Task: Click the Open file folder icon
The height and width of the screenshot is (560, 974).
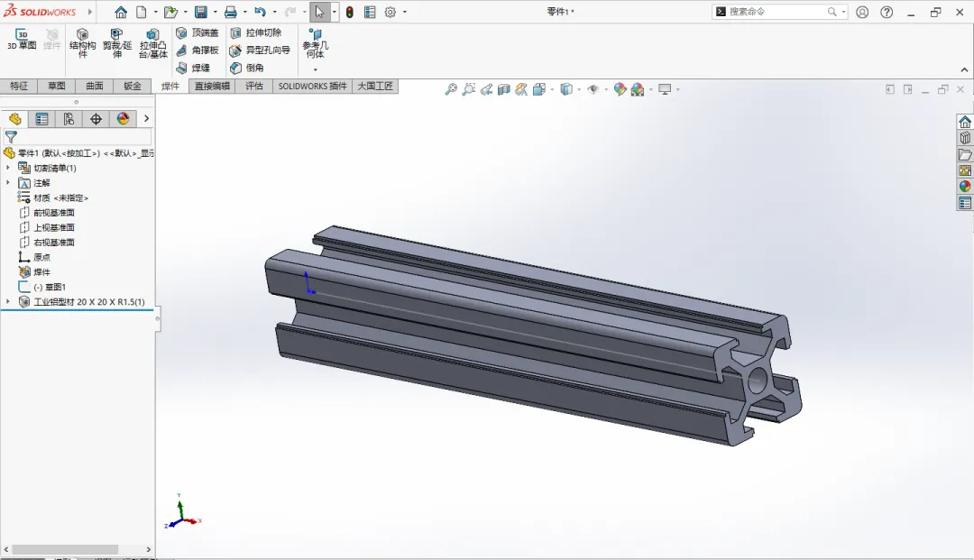Action: click(170, 12)
